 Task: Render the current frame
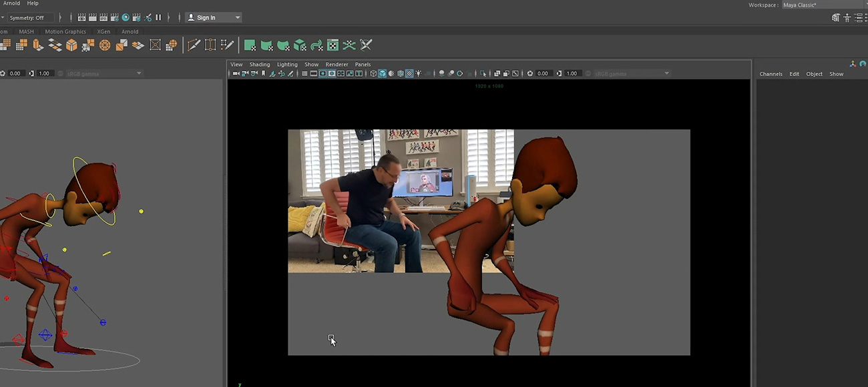tap(93, 17)
